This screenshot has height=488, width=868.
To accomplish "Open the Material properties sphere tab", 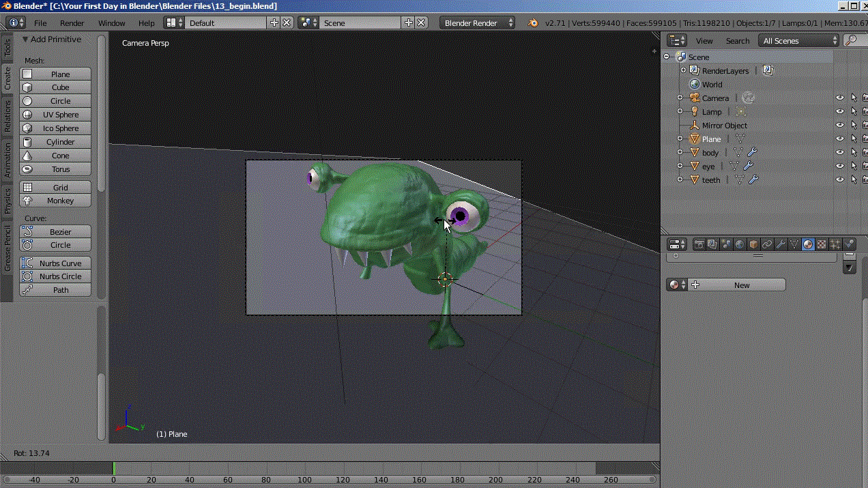I will (x=808, y=244).
